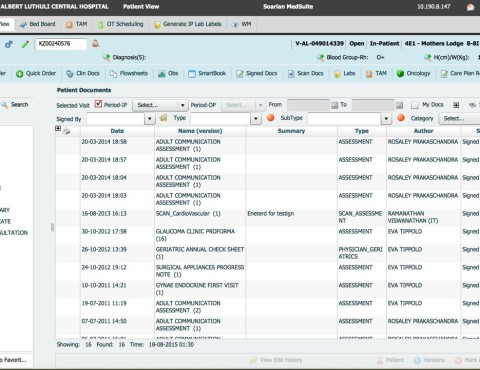
Task: Select SURGICAL APPLIANCES PROGRESS NOTE document
Action: [200, 271]
